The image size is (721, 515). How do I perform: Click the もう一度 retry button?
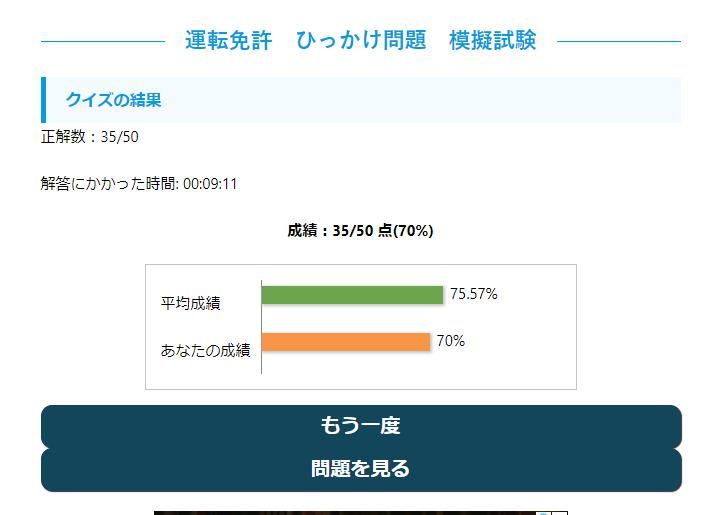click(x=360, y=426)
